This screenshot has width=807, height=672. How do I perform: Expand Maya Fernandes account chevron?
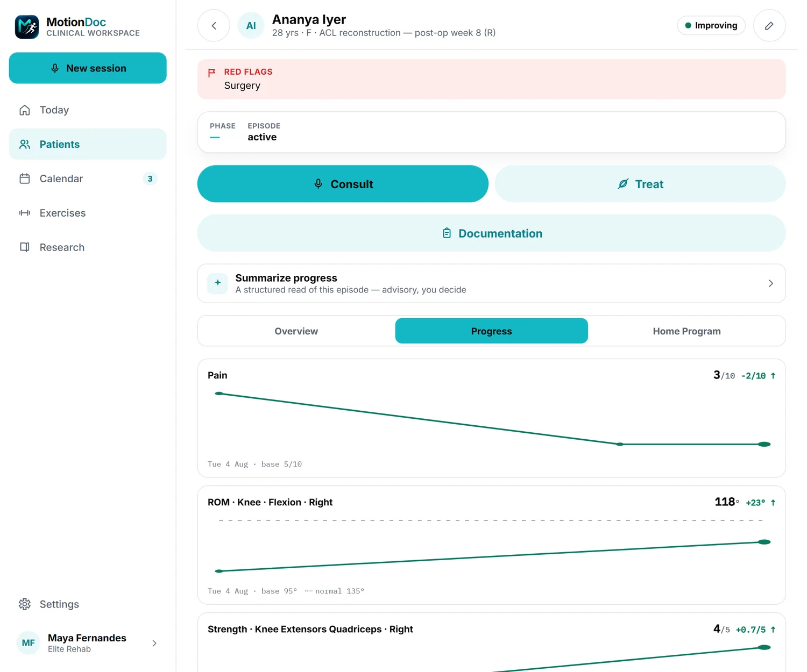pos(154,643)
